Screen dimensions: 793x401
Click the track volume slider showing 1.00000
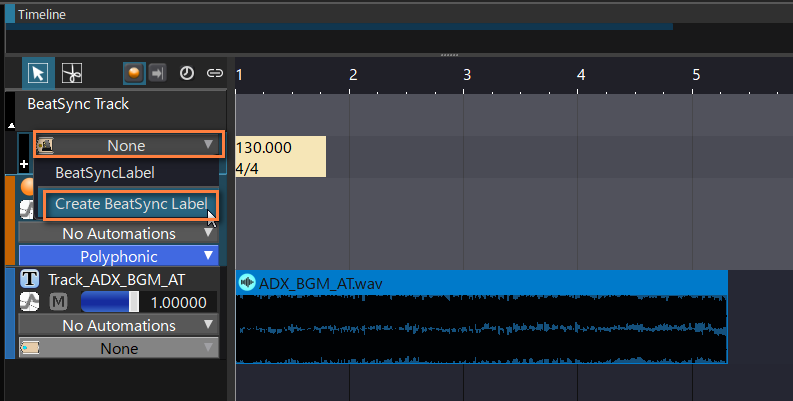[110, 302]
